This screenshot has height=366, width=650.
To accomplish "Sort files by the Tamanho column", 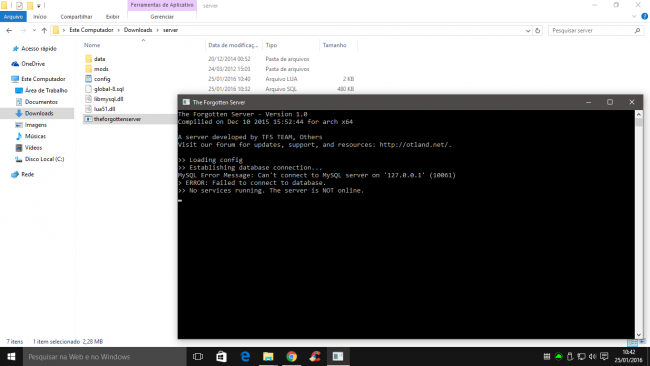I will click(x=334, y=45).
